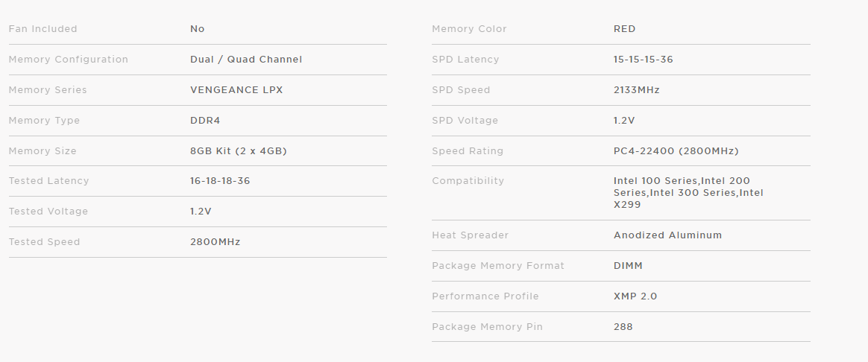Select the Memory Type label

[44, 121]
